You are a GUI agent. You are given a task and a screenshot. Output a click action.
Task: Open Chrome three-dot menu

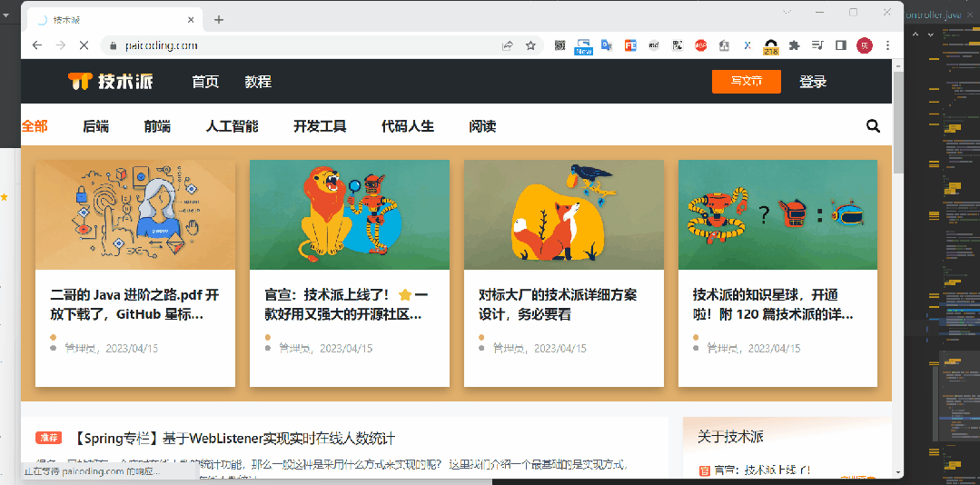coord(887,45)
